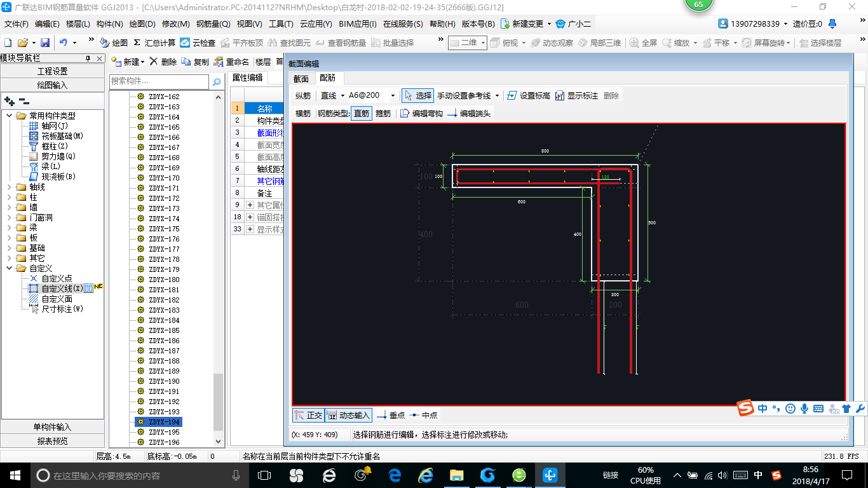The width and height of the screenshot is (868, 488).
Task: Open the A6@200 rebar spec dropdown
Action: tap(393, 95)
